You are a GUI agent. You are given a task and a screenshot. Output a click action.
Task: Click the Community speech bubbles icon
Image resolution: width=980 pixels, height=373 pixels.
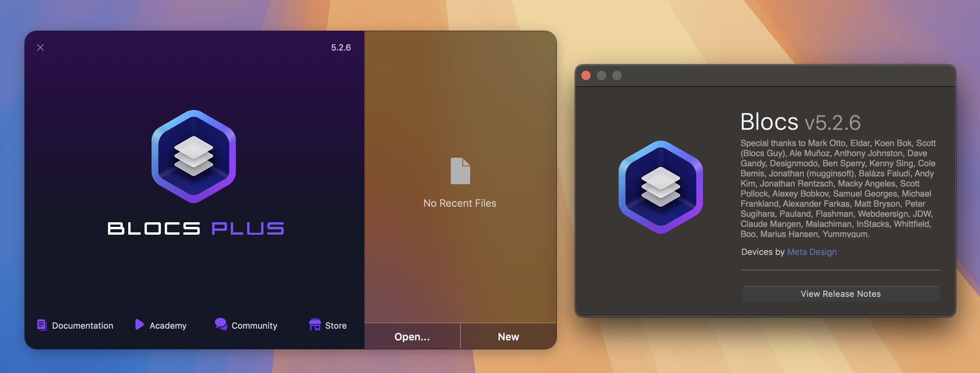click(x=221, y=324)
